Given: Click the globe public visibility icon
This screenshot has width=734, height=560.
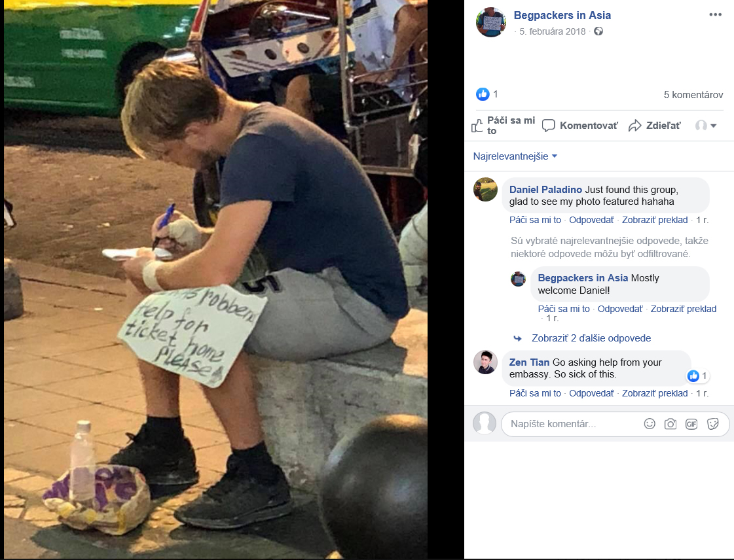Looking at the screenshot, I should 598,31.
